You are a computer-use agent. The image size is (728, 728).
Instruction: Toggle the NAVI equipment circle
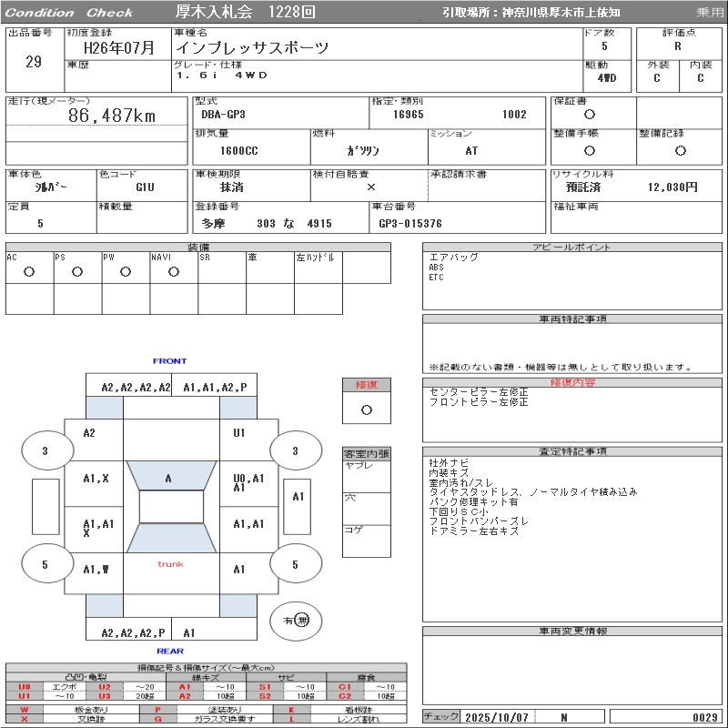(174, 271)
